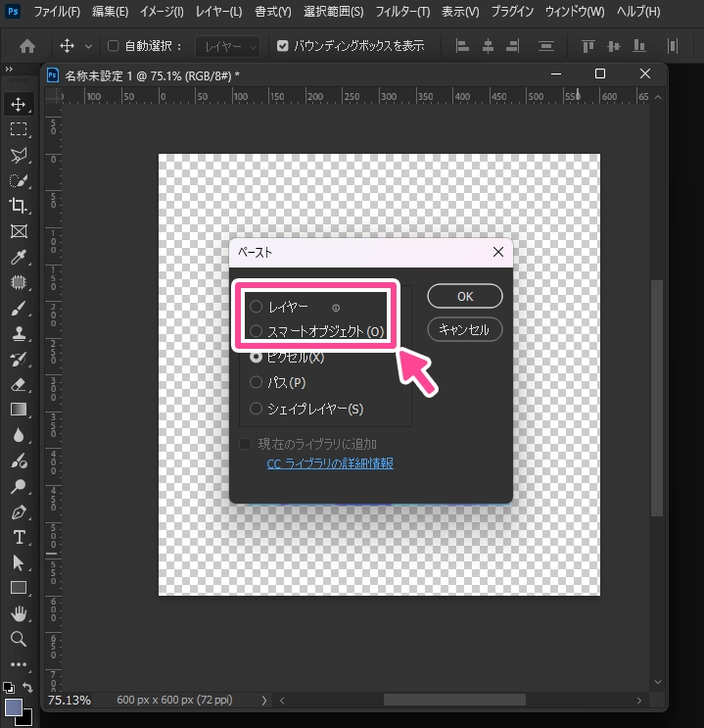Select the Eraser tool

pyautogui.click(x=18, y=384)
